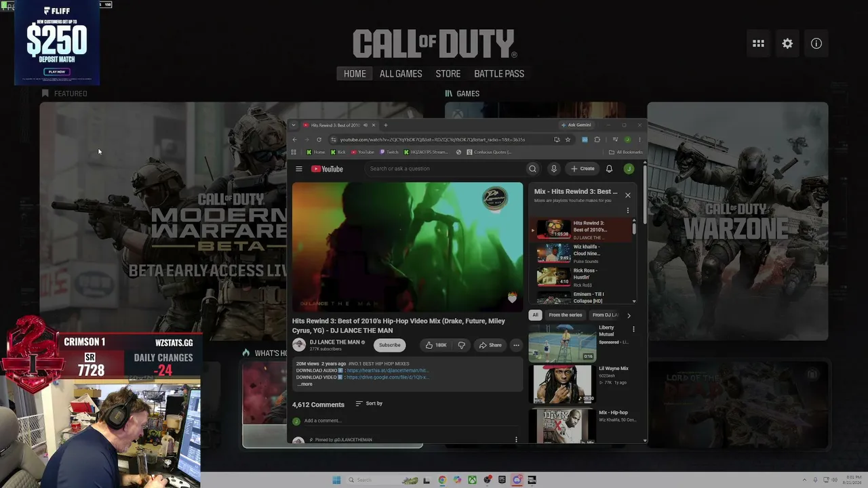The width and height of the screenshot is (868, 488).
Task: Open Call of Duty launcher settings gear
Action: click(x=787, y=43)
